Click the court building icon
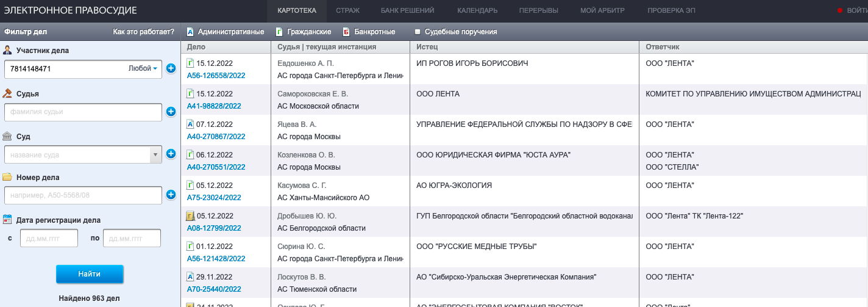Viewport: 868px width, 307px height. pyautogui.click(x=7, y=136)
